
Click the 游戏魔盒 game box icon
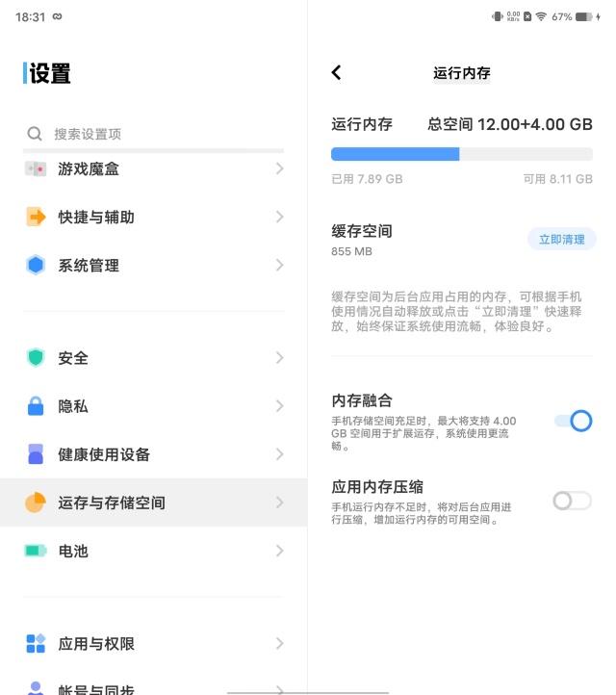tap(36, 168)
